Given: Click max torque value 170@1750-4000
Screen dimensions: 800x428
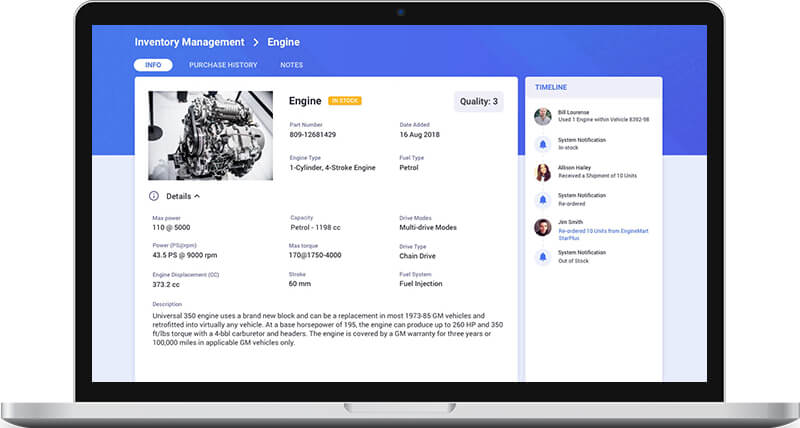Looking at the screenshot, I should 315,255.
